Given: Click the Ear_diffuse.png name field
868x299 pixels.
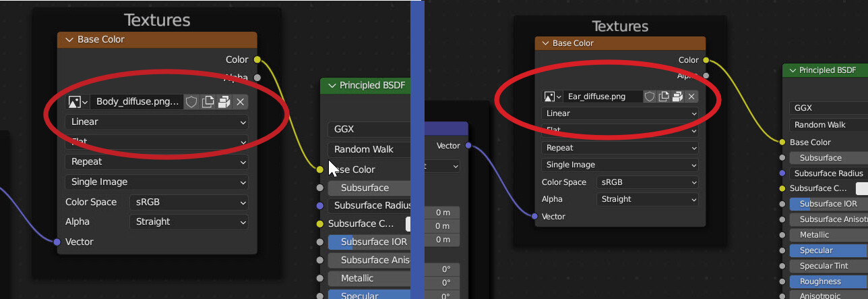Looking at the screenshot, I should (x=603, y=97).
